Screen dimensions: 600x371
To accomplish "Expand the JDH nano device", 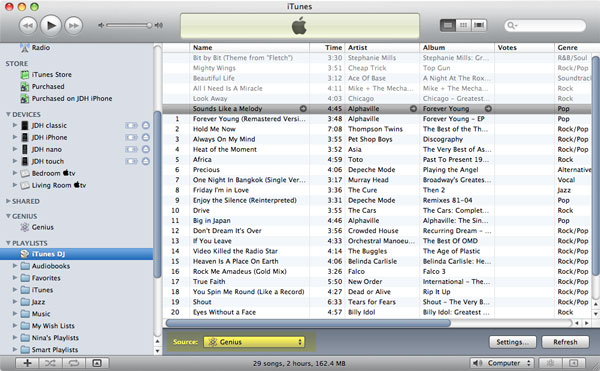I will click(15, 149).
